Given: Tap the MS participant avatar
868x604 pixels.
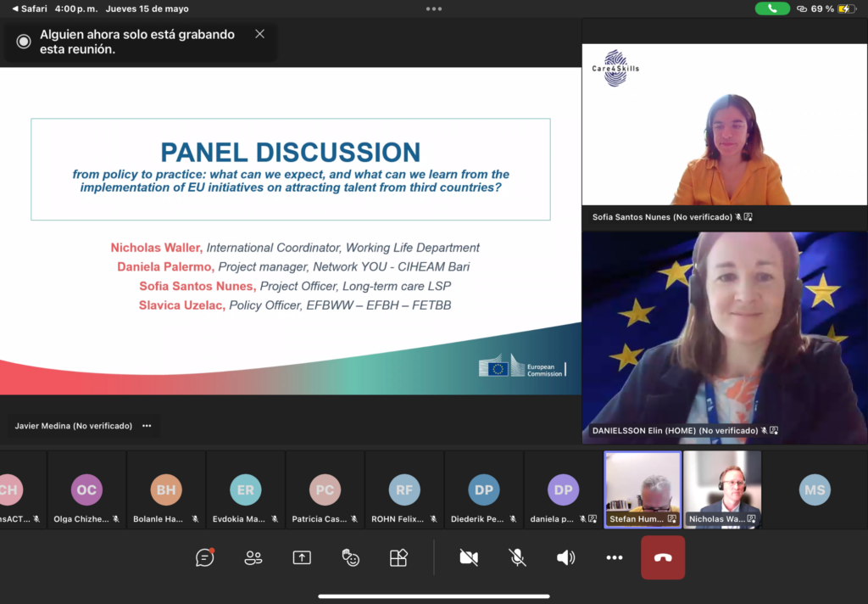Looking at the screenshot, I should click(x=815, y=489).
